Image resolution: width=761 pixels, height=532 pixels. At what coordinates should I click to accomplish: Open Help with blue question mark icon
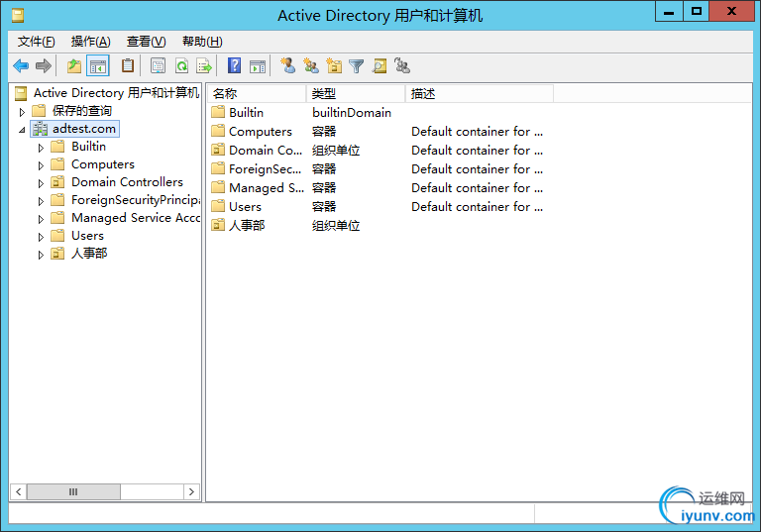235,65
